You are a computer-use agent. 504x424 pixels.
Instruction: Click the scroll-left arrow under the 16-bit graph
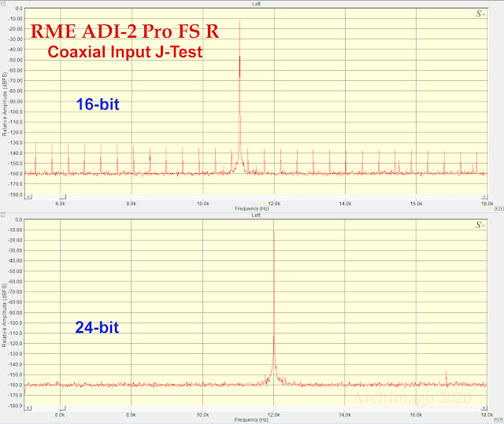[28, 197]
